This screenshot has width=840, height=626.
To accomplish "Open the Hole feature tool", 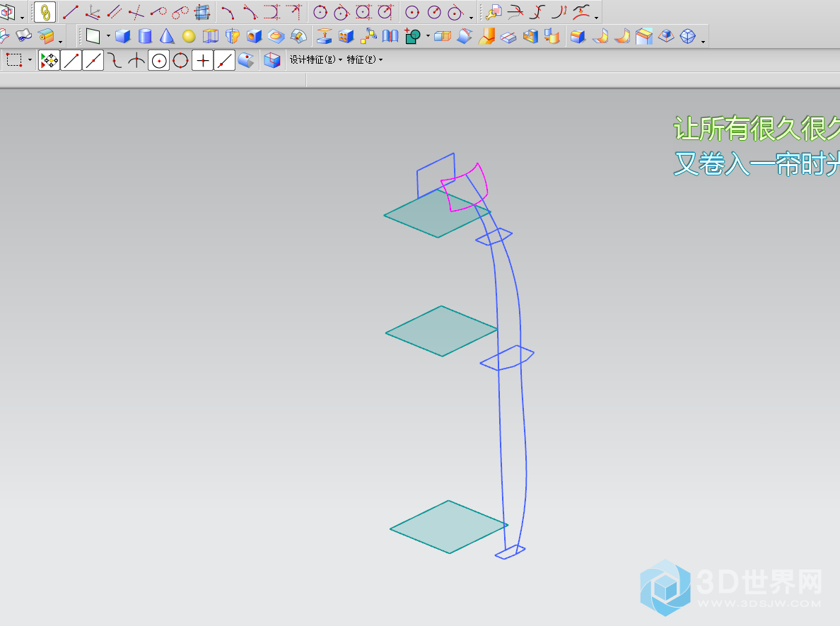I will [254, 36].
